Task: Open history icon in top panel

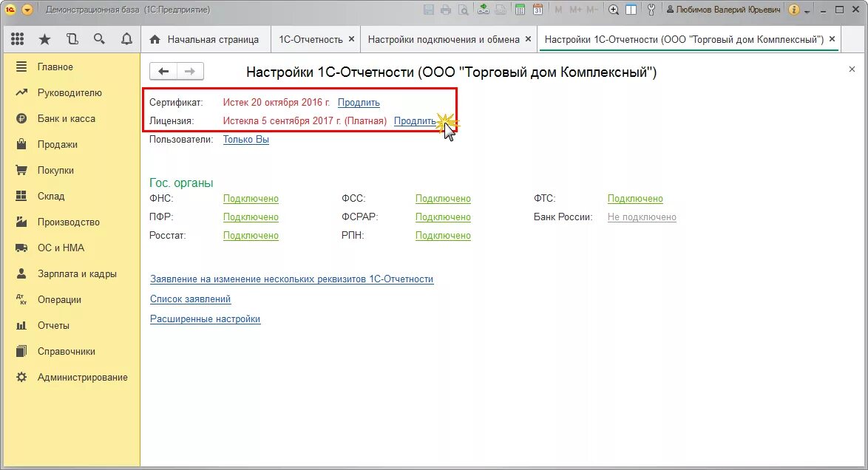Action: (x=72, y=38)
